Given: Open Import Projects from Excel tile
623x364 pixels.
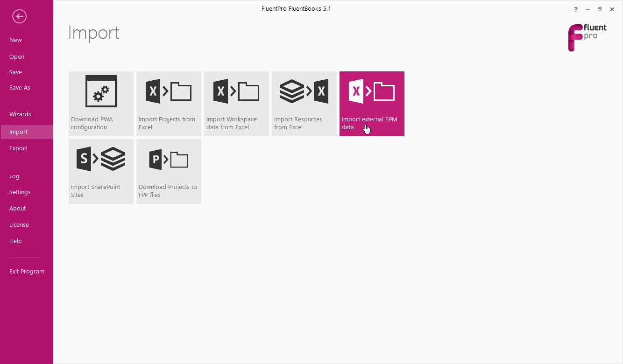Looking at the screenshot, I should coord(169,104).
